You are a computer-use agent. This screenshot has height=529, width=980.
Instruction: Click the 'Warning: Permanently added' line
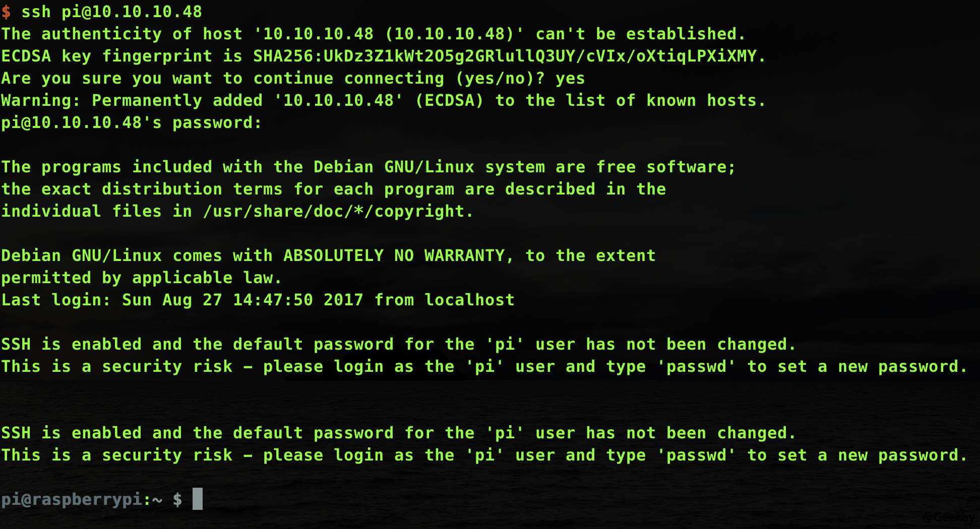[x=384, y=100]
